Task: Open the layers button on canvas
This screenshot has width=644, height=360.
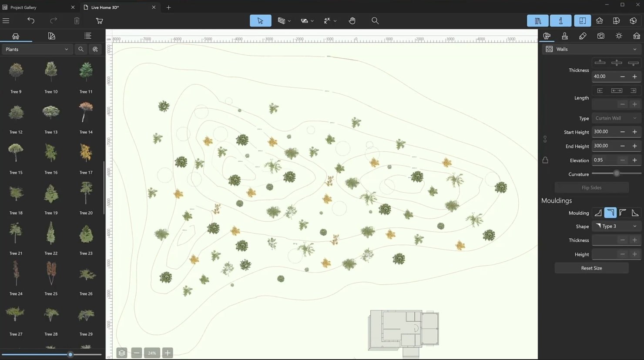Action: click(x=122, y=353)
